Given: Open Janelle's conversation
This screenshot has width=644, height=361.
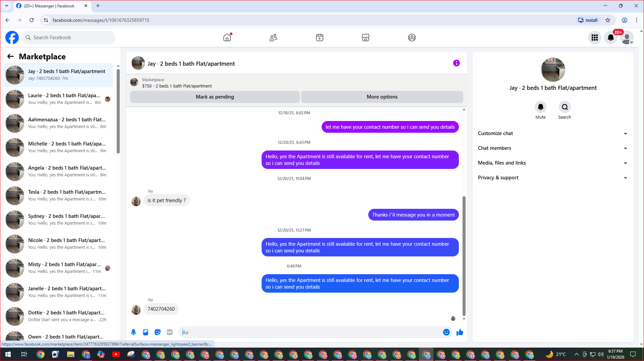Looking at the screenshot, I should pyautogui.click(x=58, y=292).
